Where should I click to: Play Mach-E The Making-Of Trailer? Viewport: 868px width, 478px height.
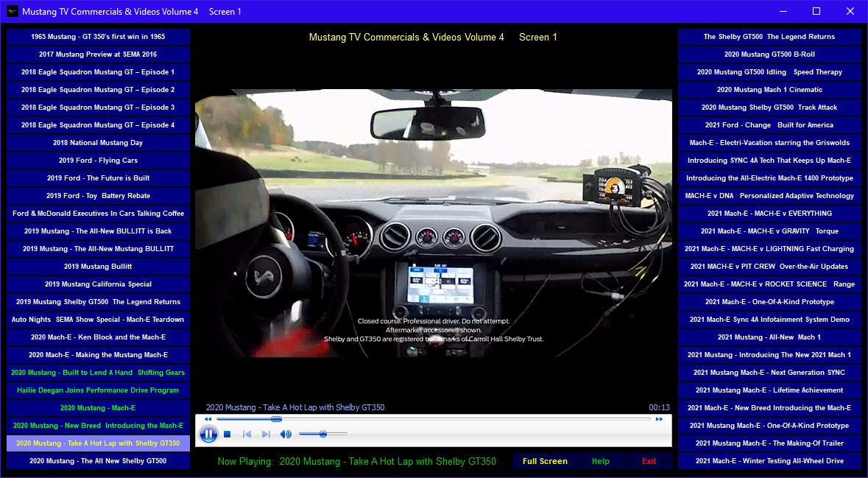point(769,443)
